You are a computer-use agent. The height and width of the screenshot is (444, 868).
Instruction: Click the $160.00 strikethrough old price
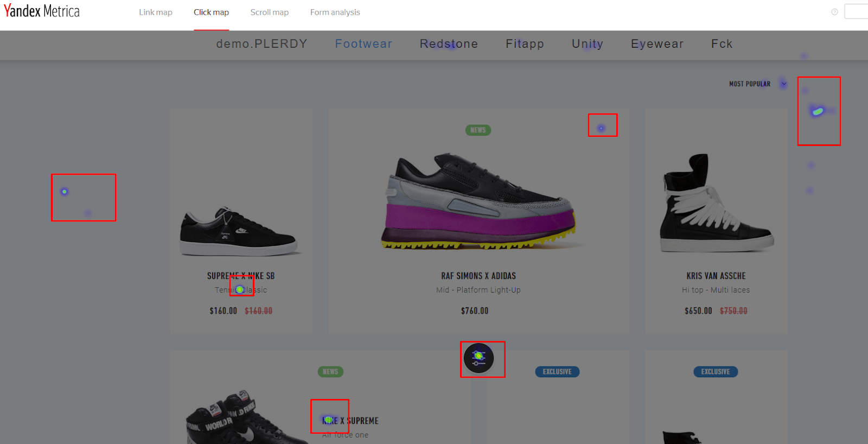pos(258,311)
